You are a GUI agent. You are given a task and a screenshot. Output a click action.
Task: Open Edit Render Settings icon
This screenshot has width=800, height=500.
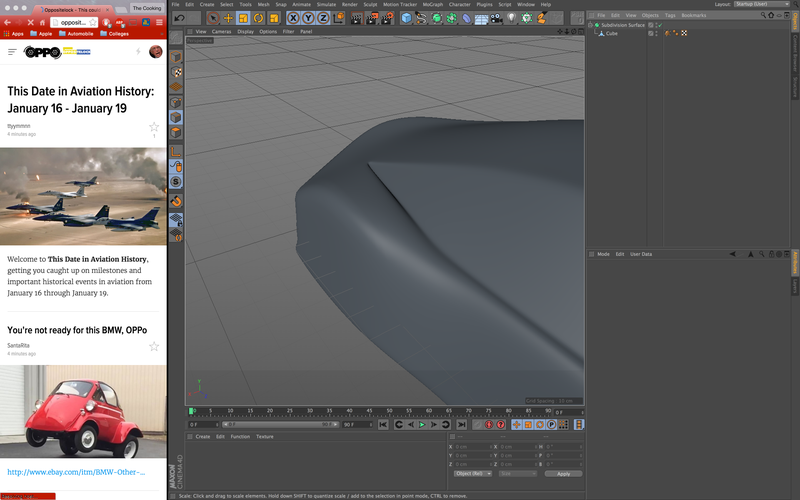387,18
